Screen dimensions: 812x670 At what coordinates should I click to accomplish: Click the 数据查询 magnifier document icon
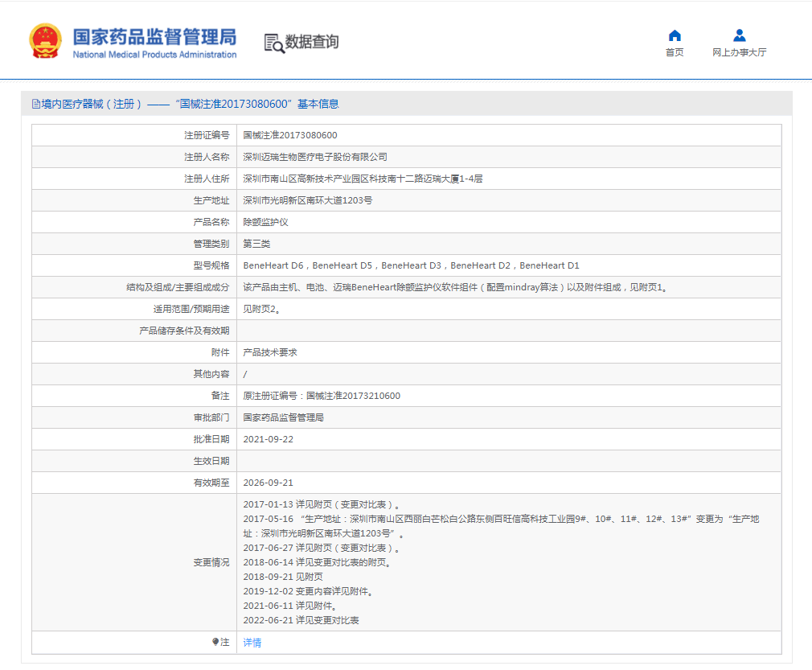pos(274,43)
